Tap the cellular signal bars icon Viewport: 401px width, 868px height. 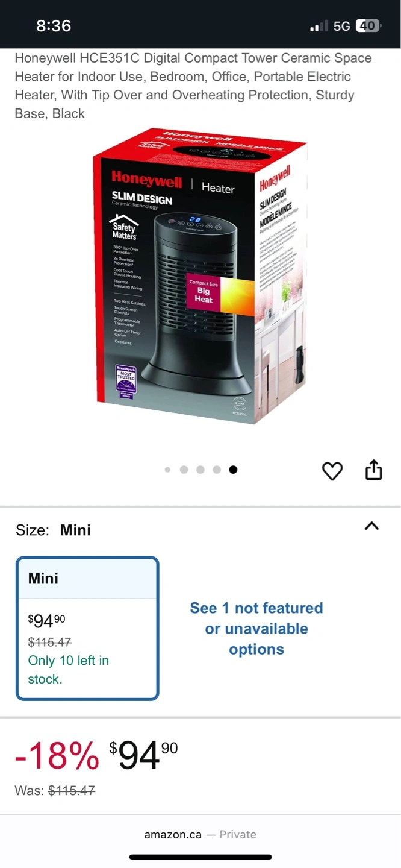[319, 26]
